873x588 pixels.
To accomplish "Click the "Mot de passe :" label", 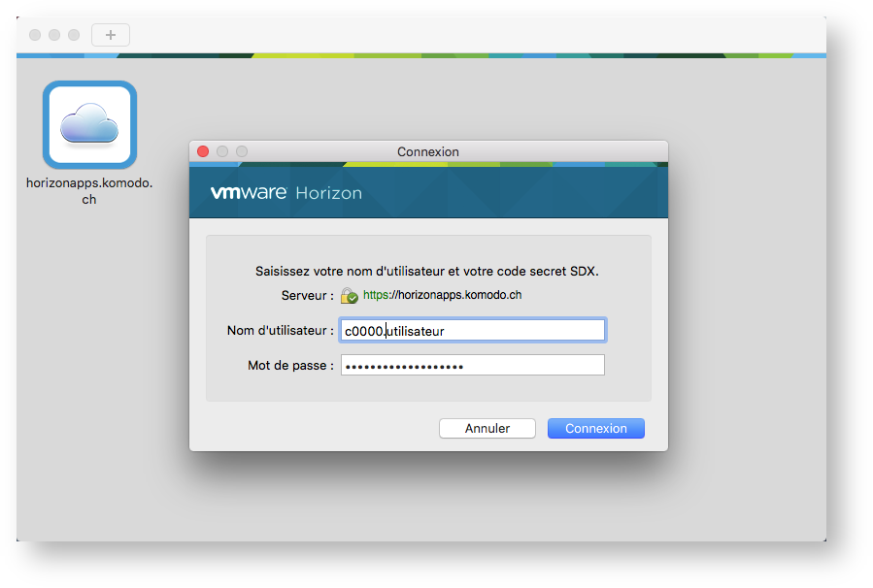I will pyautogui.click(x=290, y=366).
